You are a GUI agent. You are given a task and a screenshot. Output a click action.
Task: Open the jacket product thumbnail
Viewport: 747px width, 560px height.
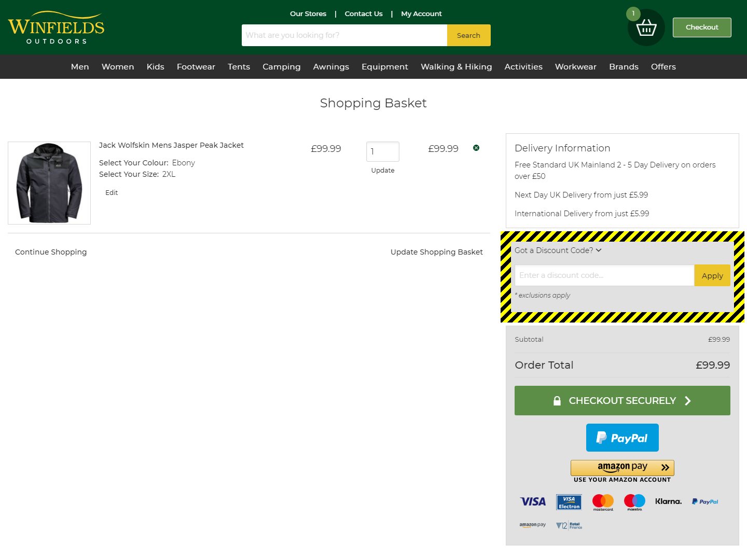(49, 183)
